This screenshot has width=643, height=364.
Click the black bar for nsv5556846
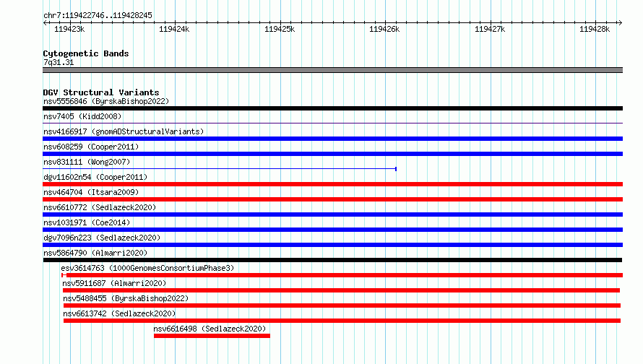click(x=332, y=108)
